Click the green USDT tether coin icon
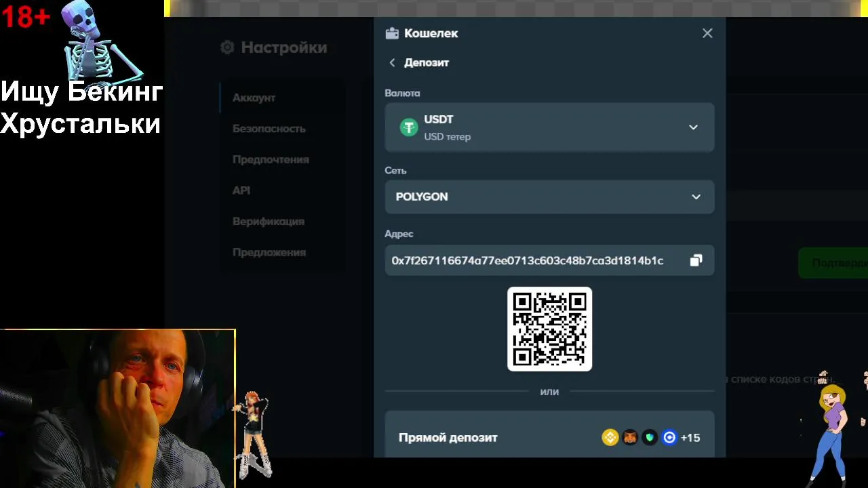Viewport: 868px width, 488px height. 409,127
